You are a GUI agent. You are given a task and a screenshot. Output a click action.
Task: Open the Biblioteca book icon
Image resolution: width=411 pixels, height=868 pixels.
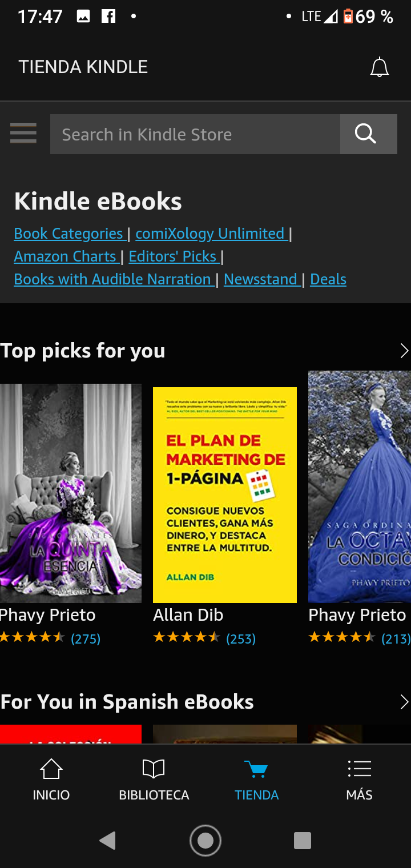click(154, 769)
